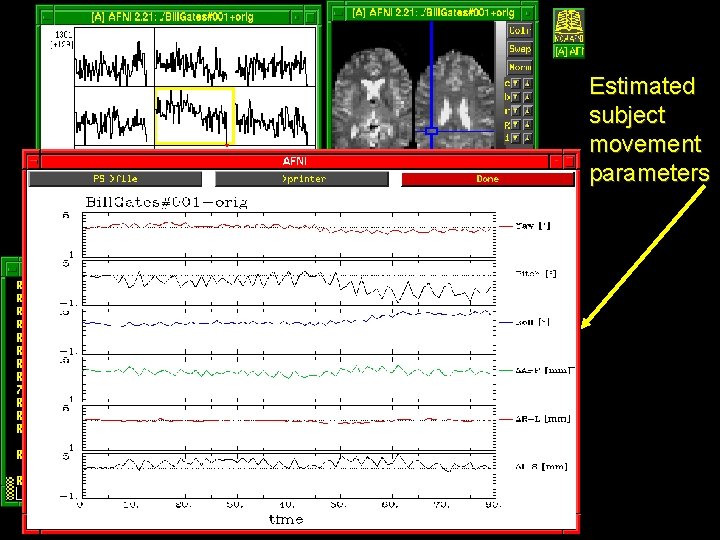Open window menu of the graph window
This screenshot has height=540, width=720.
coord(47,17)
